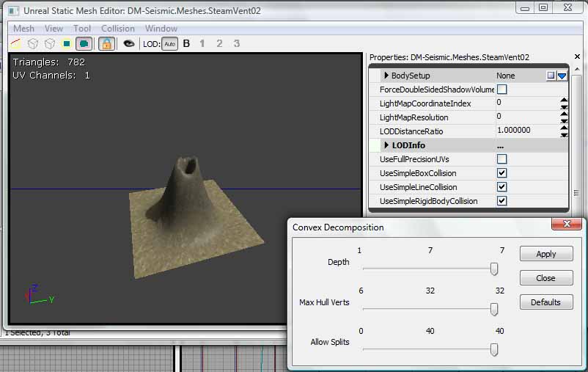Screen dimensions: 588x372
Task: Open the Collision menu
Action: coord(117,29)
